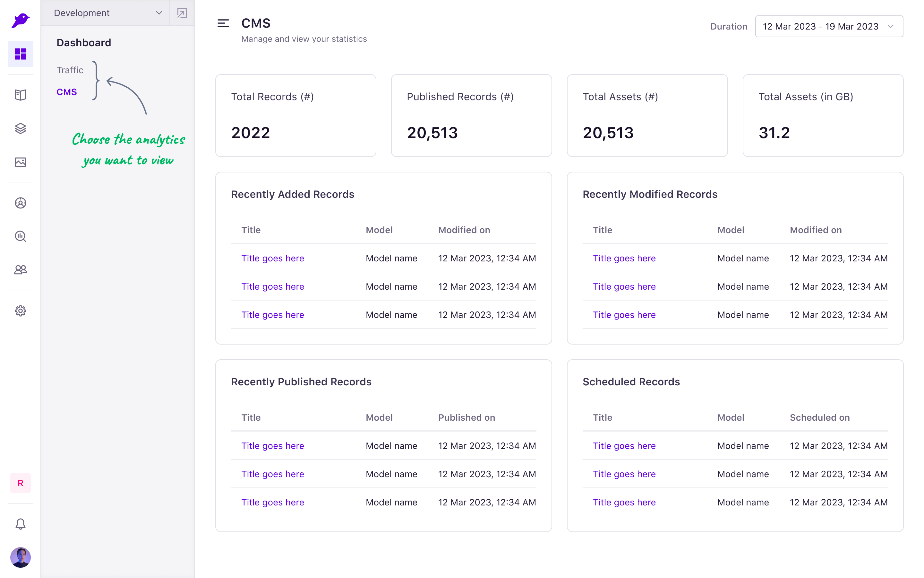Image resolution: width=924 pixels, height=578 pixels.
Task: Select CMS in Dashboard menu
Action: 67,92
